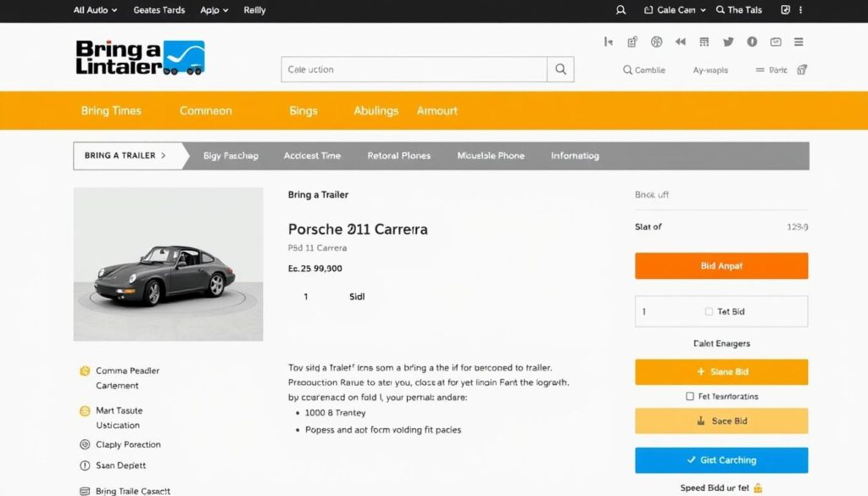Expand the All Auto dropdown
Viewport: 868px width, 496px height.
[93, 10]
